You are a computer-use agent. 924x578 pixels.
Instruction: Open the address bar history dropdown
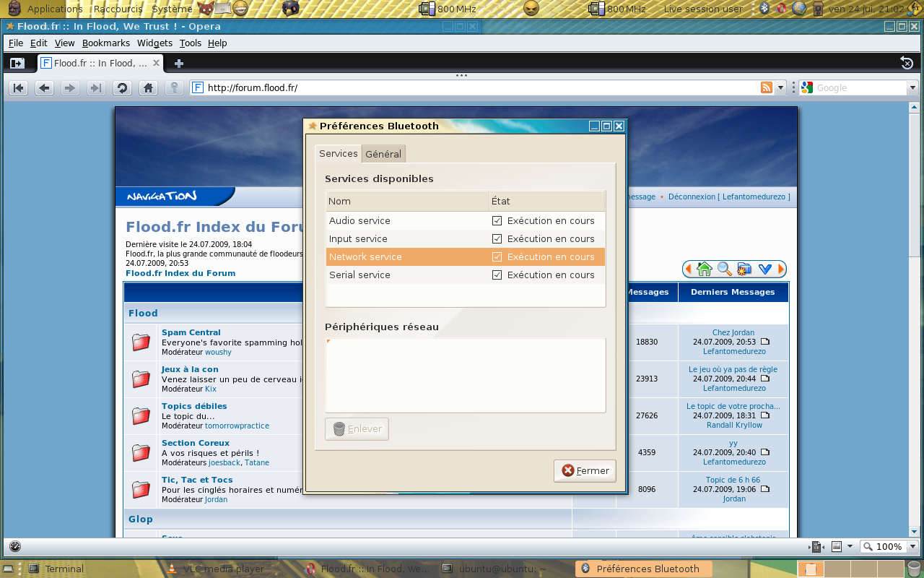[x=780, y=88]
